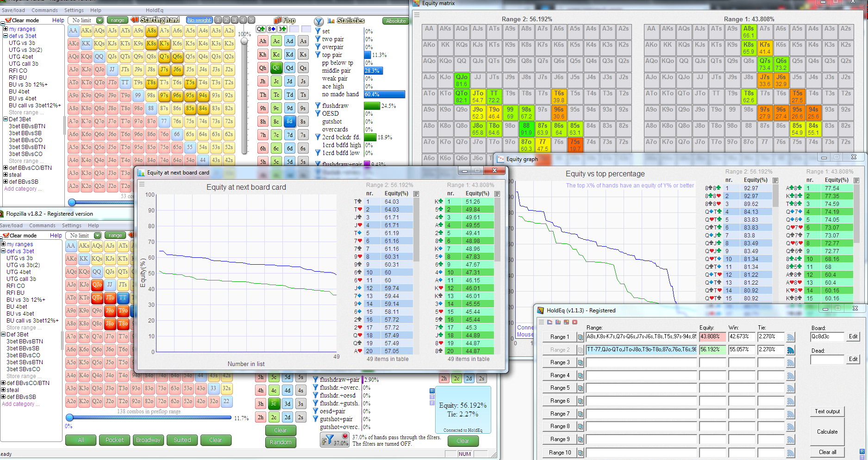Toggle the green "Absolute" statistics button
Viewport: 868px width, 460px height.
pos(396,21)
